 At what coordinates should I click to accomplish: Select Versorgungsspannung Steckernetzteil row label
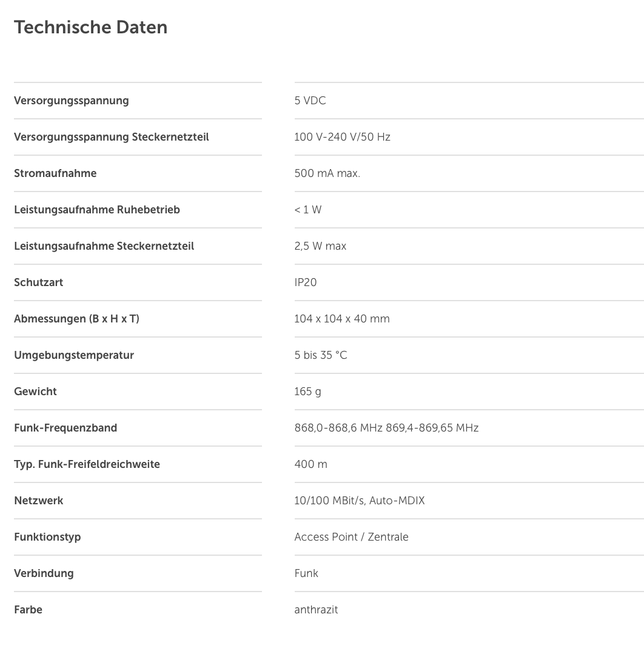pos(112,137)
